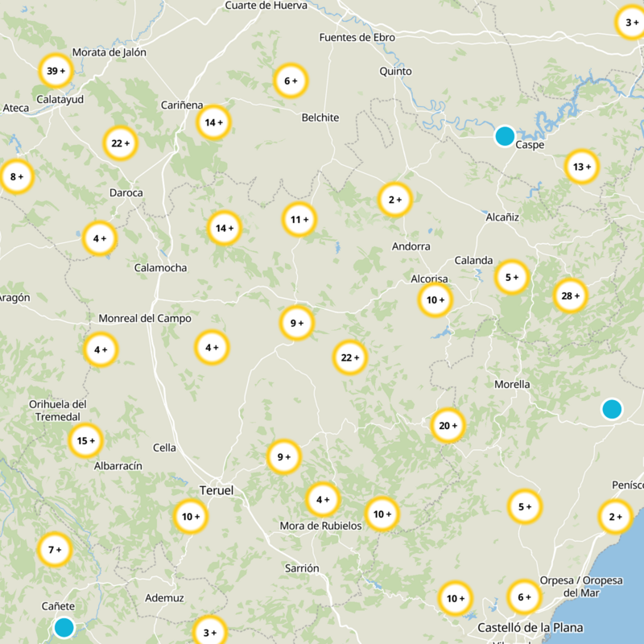The height and width of the screenshot is (644, 644).
Task: Select the blue point marker below Cañete
Action: click(64, 628)
